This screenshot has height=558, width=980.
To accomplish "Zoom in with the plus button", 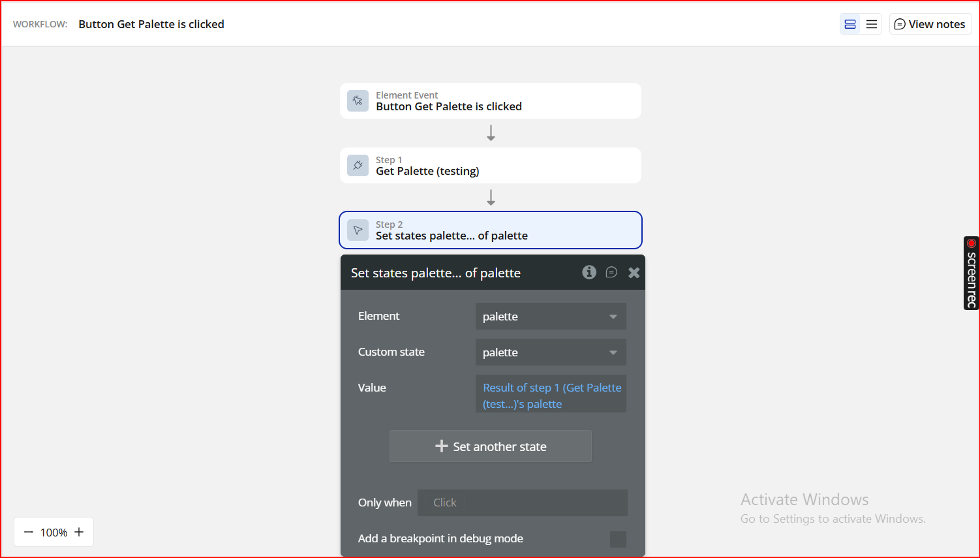I will click(79, 532).
